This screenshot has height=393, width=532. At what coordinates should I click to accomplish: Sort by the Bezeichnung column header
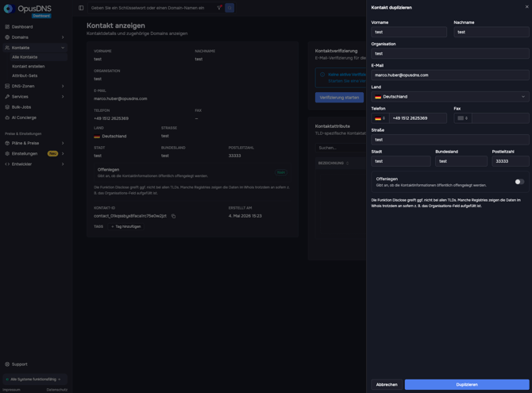click(333, 164)
